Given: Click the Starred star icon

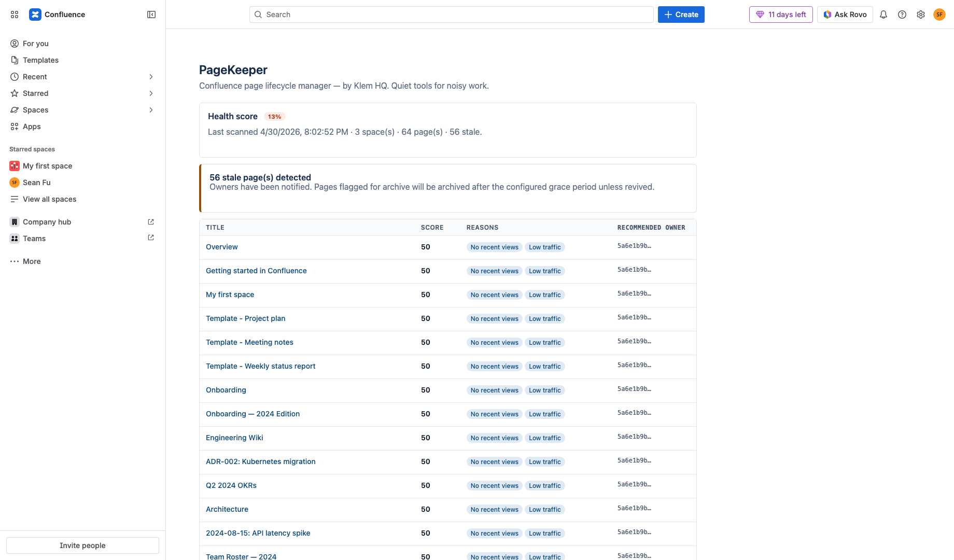Looking at the screenshot, I should pyautogui.click(x=15, y=93).
